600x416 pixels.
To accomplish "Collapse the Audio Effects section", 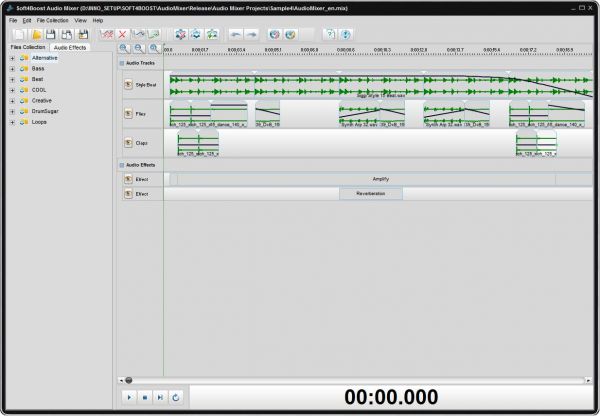I will click(x=122, y=165).
